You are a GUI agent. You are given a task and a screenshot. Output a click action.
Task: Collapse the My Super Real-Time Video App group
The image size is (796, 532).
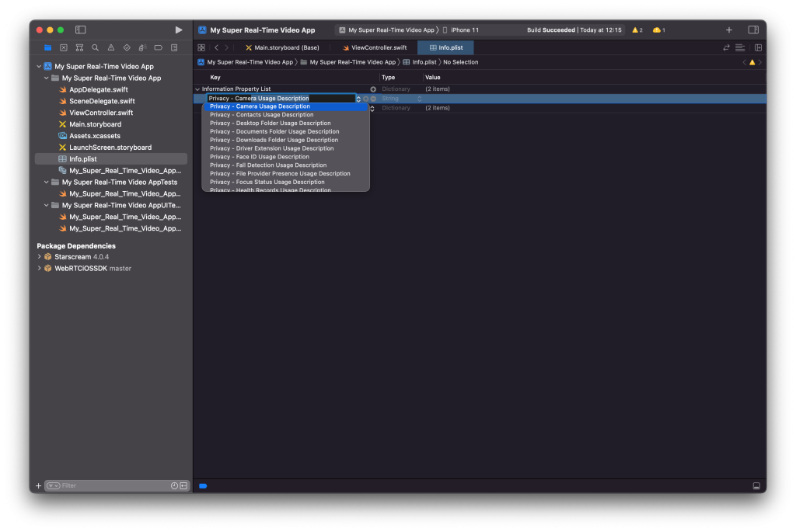pyautogui.click(x=46, y=78)
